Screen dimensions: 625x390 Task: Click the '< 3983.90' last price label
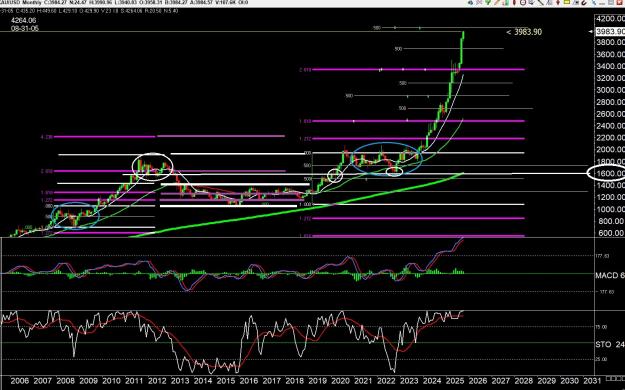[x=524, y=32]
